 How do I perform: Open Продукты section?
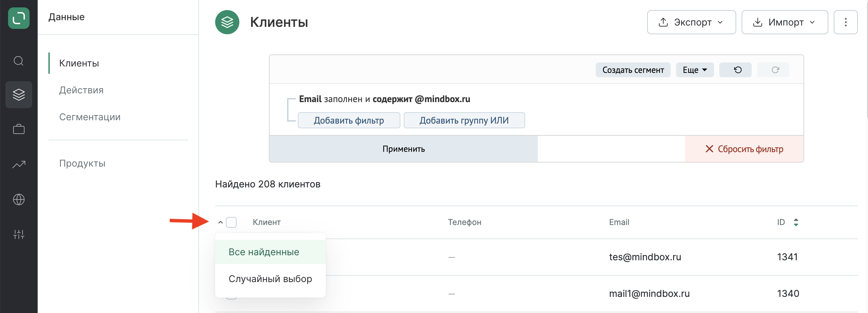[82, 163]
